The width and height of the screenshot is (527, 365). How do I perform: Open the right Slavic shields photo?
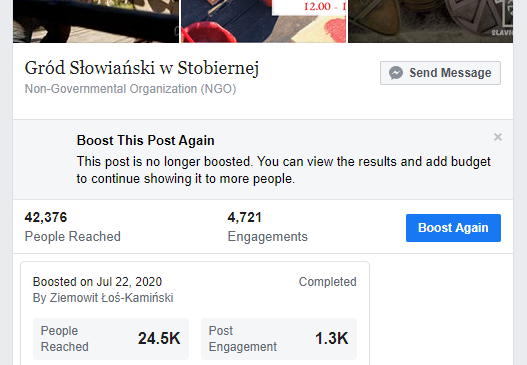pyautogui.click(x=431, y=21)
